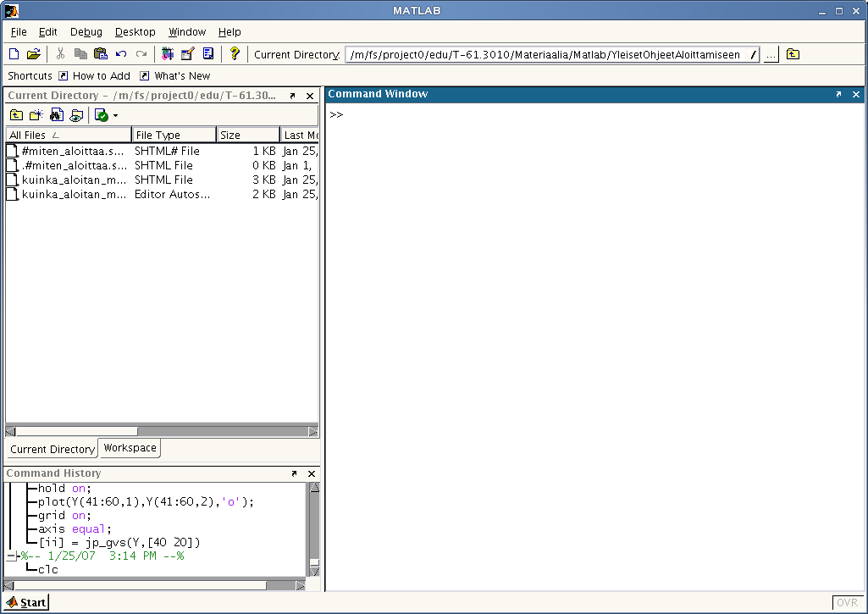This screenshot has width=868, height=614.
Task: Open the Profiler icon in toolbar
Action: click(x=208, y=53)
